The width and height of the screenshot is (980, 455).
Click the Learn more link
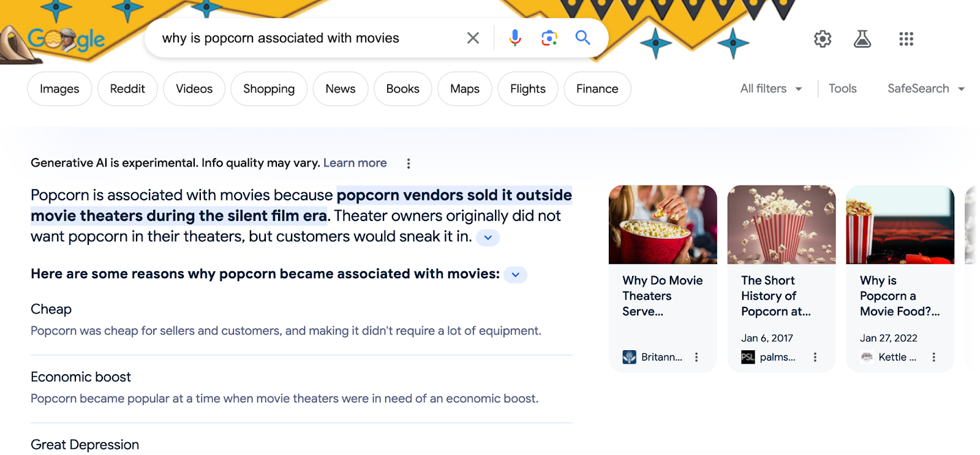coord(355,163)
